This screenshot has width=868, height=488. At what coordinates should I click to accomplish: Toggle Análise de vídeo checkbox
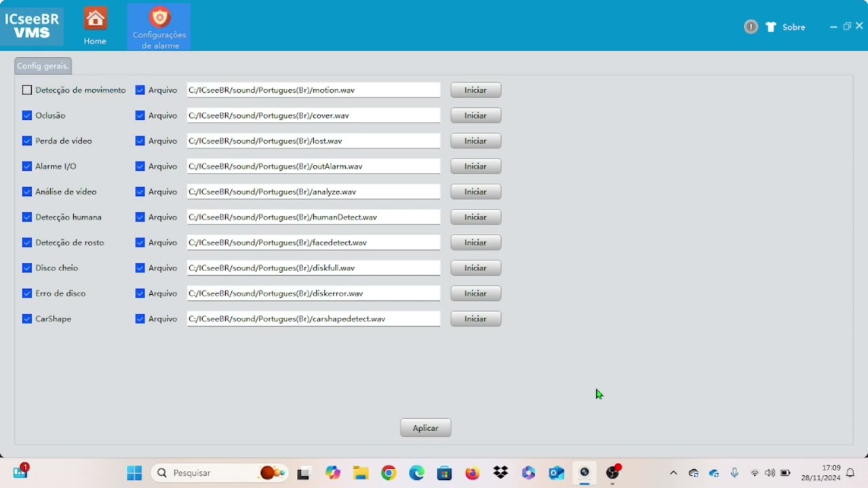click(27, 192)
